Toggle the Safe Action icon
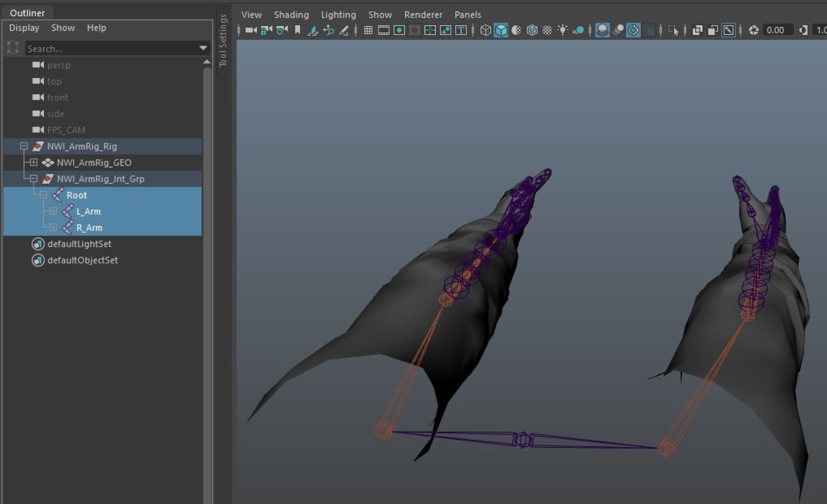Image resolution: width=827 pixels, height=504 pixels. (x=445, y=30)
